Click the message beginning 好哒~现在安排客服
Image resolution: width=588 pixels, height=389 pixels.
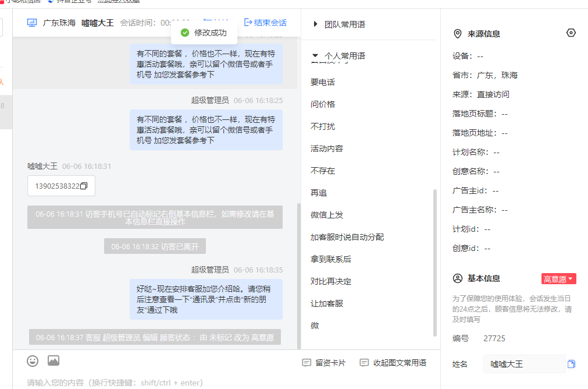206,299
